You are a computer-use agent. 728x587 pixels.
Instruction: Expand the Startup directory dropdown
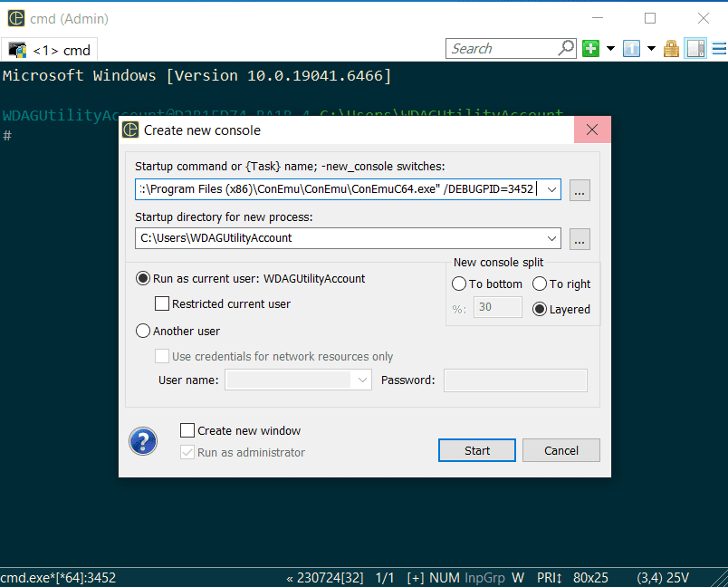[551, 238]
